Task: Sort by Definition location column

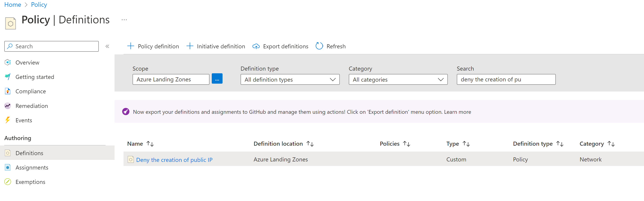Action: (310, 144)
